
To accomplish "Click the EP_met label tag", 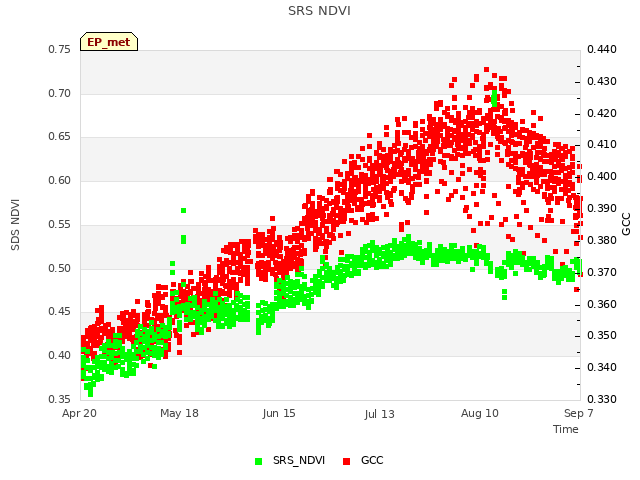I will coord(109,42).
